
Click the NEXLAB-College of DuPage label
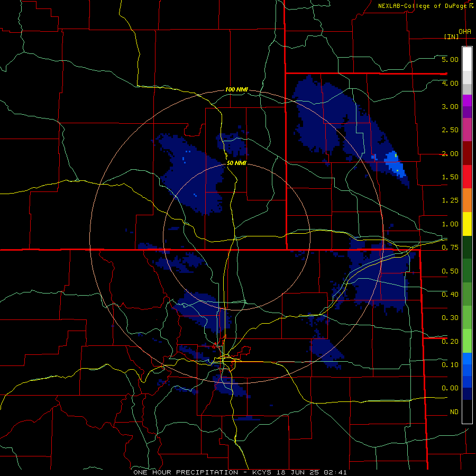422,6
